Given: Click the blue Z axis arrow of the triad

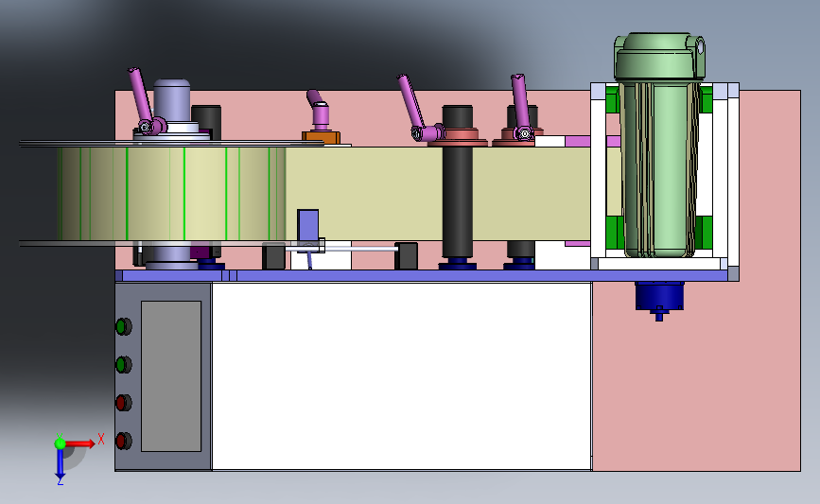Looking at the screenshot, I should coord(61,464).
